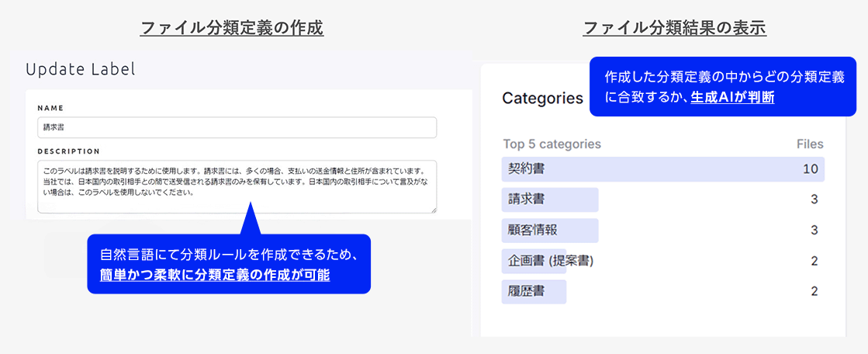The image size is (868, 354).
Task: Click the file count 2 for 履歴書
Action: pyautogui.click(x=814, y=292)
